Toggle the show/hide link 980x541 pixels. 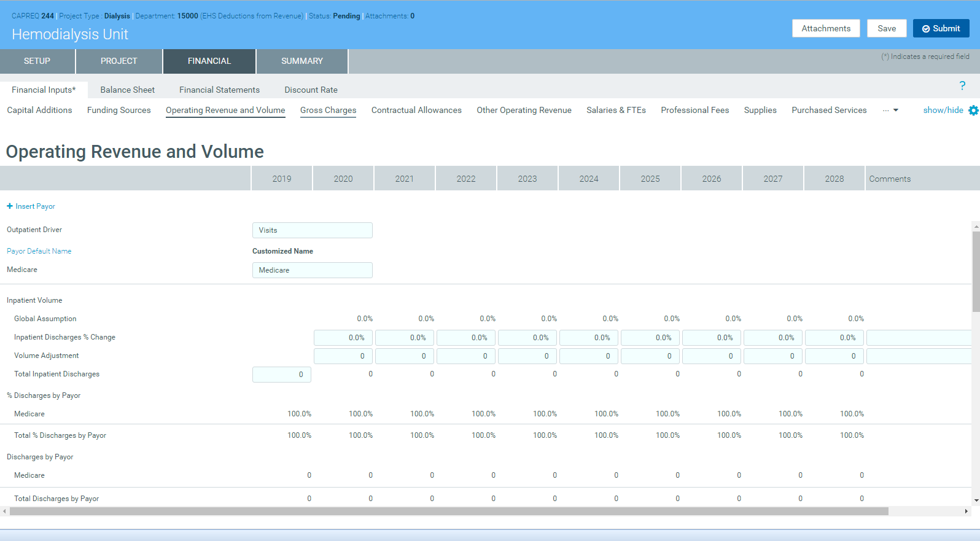click(x=943, y=111)
